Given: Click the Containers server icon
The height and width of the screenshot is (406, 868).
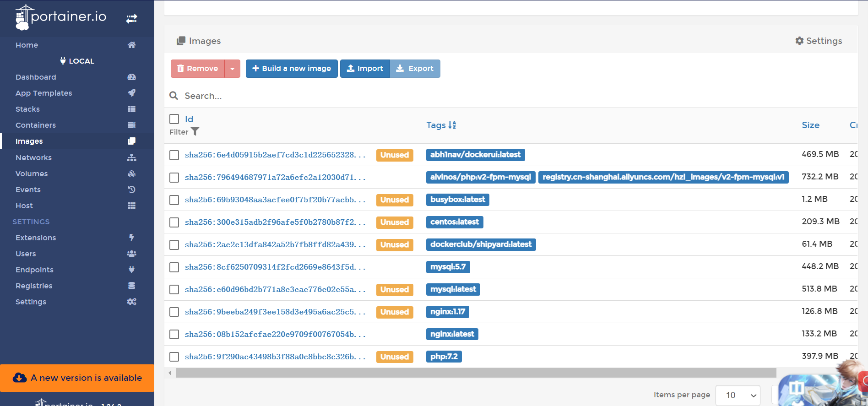Looking at the screenshot, I should pyautogui.click(x=131, y=125).
